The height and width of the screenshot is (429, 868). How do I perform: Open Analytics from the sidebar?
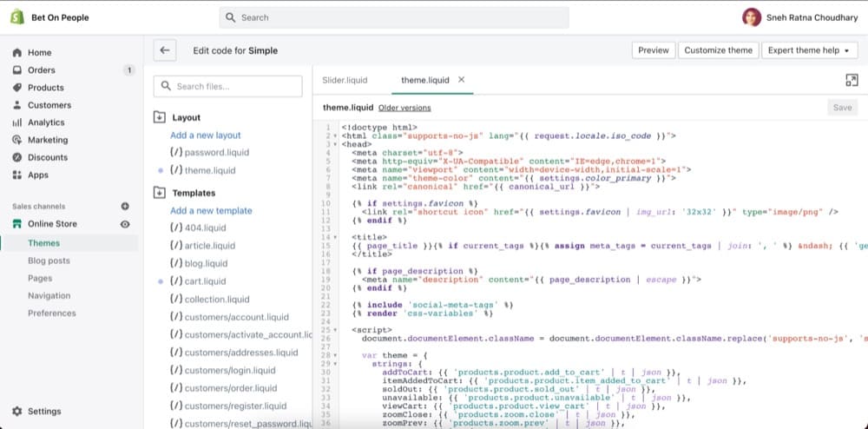(x=46, y=122)
